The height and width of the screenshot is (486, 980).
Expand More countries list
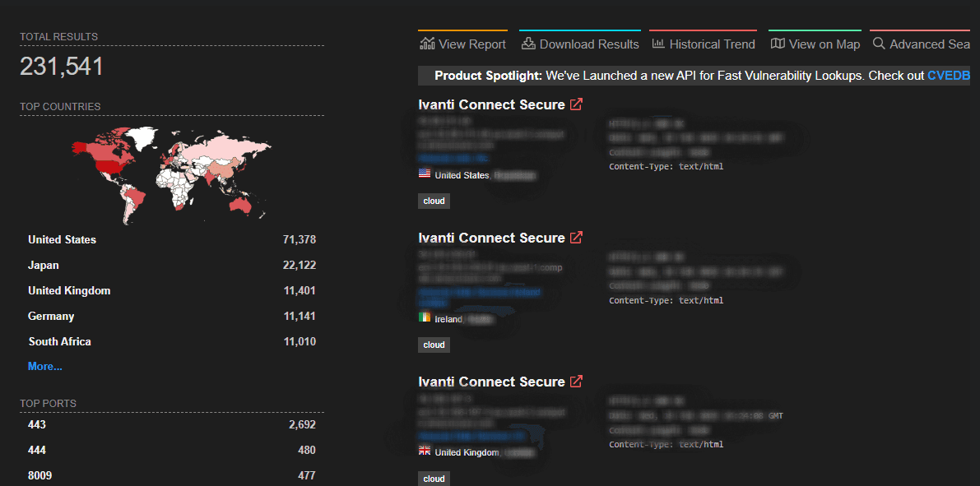[45, 366]
